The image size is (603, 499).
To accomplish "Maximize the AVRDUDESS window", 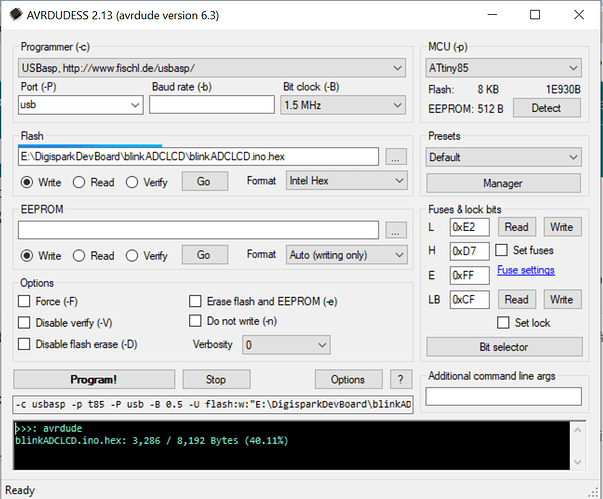I will point(535,15).
